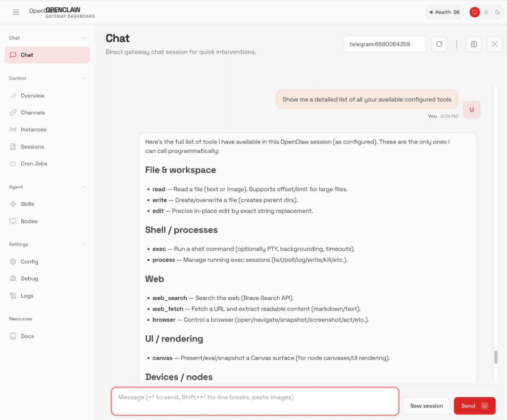Click the refresh chat icon button
Image resolution: width=507 pixels, height=420 pixels.
tap(439, 44)
